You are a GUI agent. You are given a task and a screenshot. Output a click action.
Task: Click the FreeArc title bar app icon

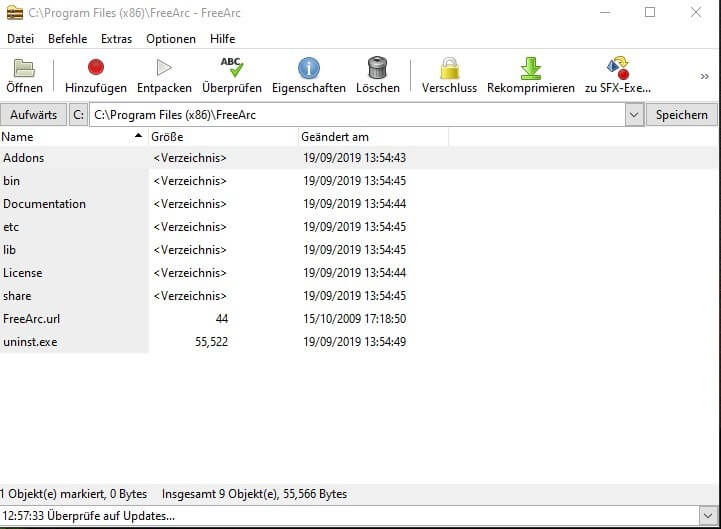[x=15, y=12]
